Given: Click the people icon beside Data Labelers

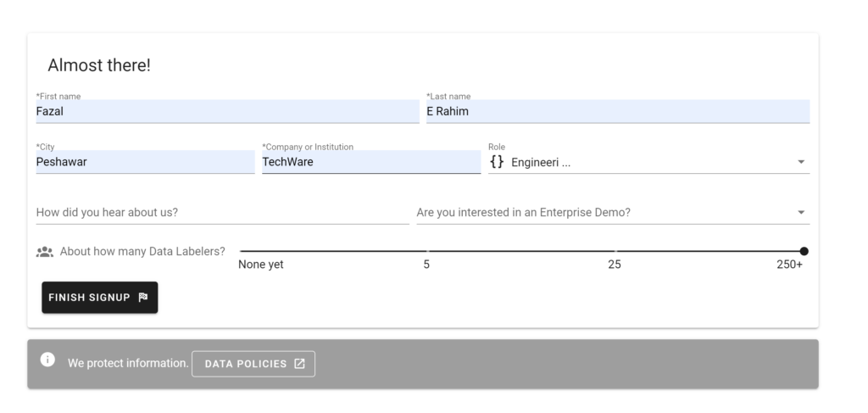Looking at the screenshot, I should (x=44, y=252).
